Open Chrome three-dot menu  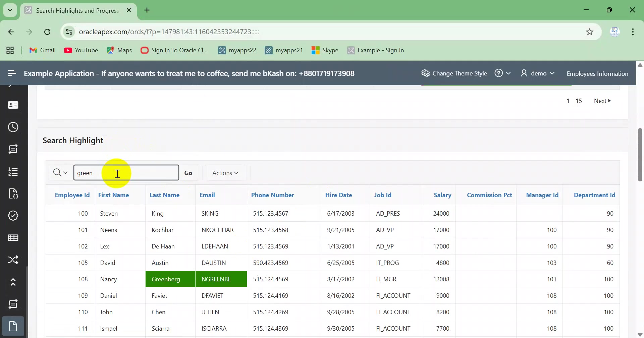(x=633, y=32)
